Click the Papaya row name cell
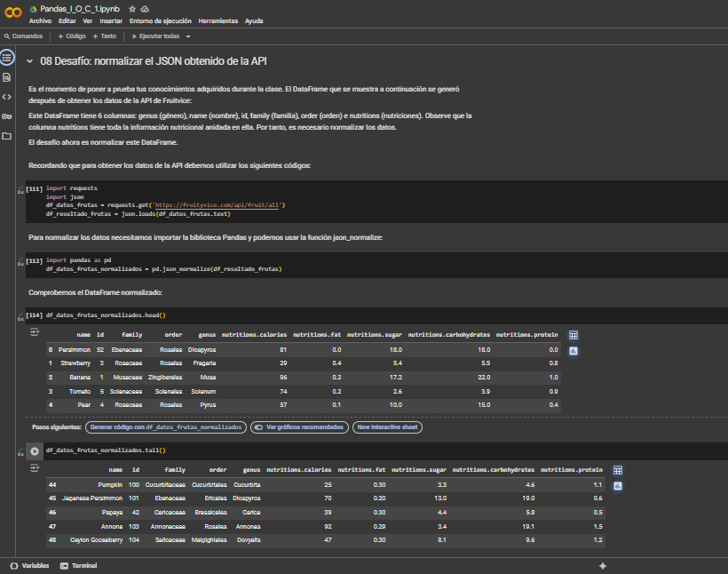The width and height of the screenshot is (728, 574). point(113,512)
